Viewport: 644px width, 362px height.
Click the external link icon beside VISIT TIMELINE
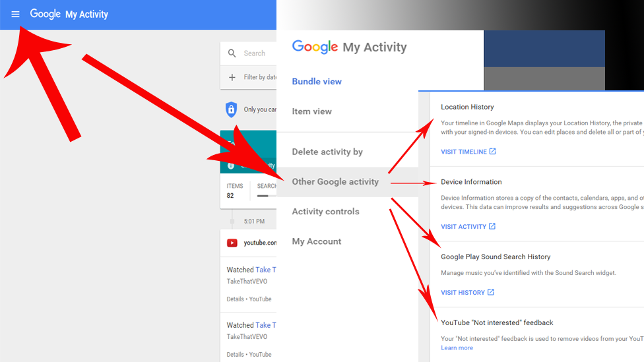(x=492, y=152)
